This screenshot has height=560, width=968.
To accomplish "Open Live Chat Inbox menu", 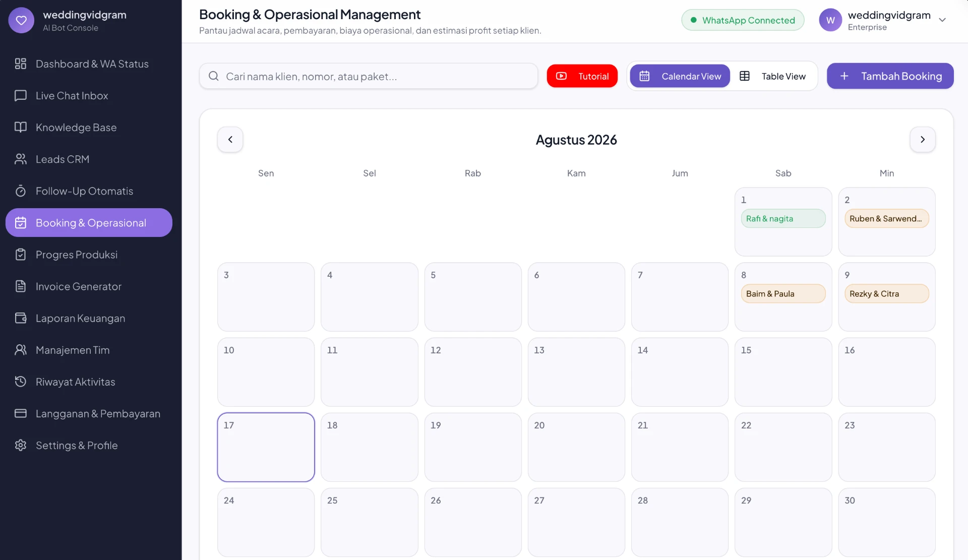I will tap(89, 95).
